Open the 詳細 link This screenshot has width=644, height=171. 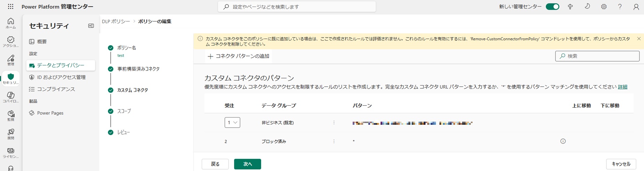click(x=622, y=87)
